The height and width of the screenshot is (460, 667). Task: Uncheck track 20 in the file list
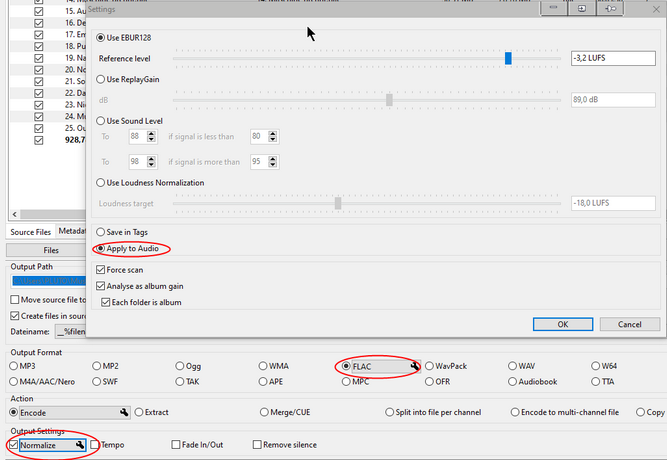pos(39,70)
